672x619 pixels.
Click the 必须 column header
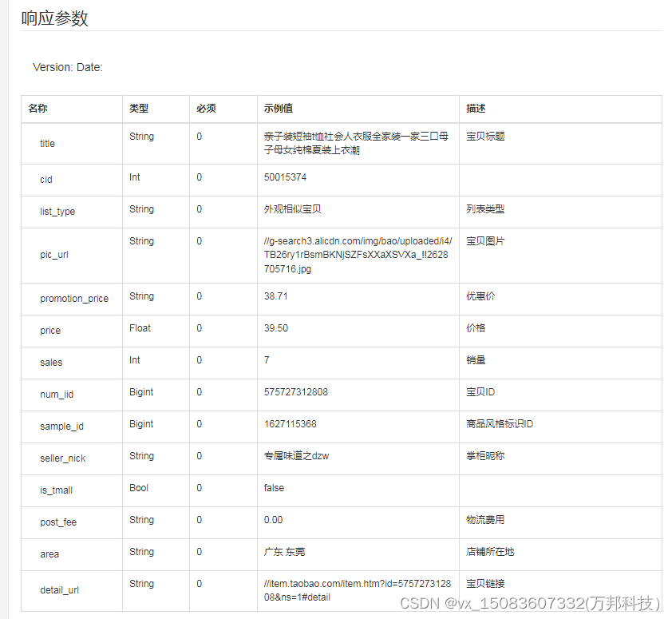pyautogui.click(x=206, y=109)
